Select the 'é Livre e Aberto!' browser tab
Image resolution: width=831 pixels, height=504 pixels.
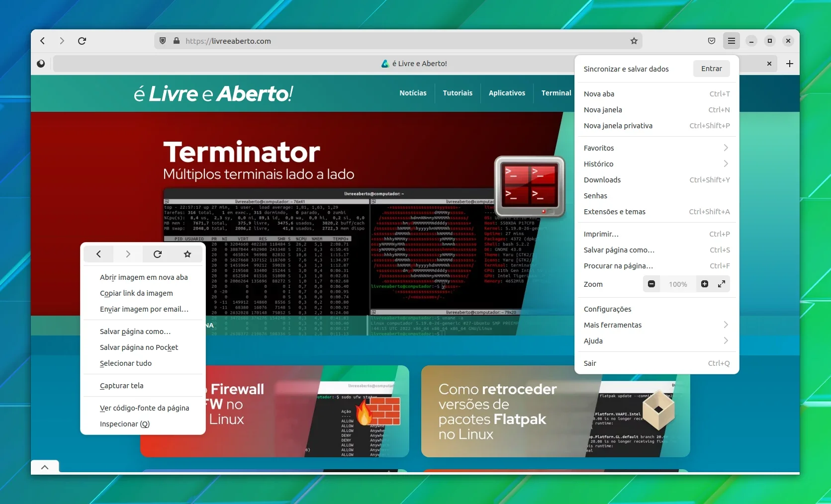tap(414, 64)
